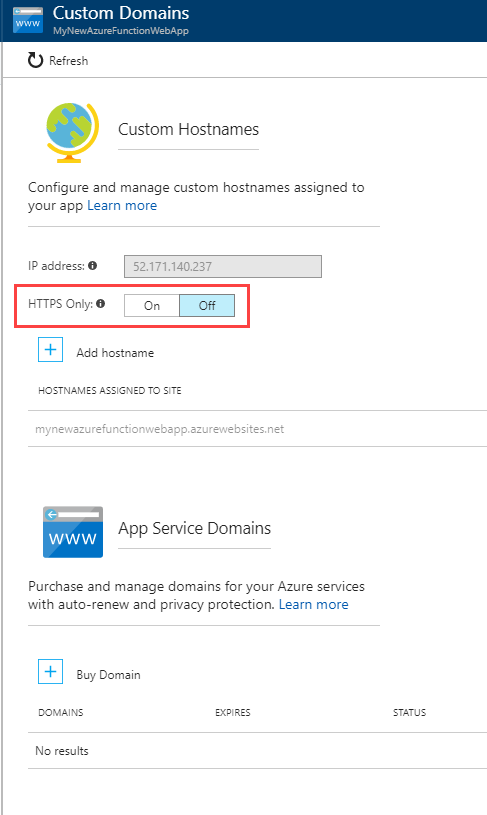487x815 pixels.
Task: Click the info icon next to IP address
Action: tap(93, 266)
